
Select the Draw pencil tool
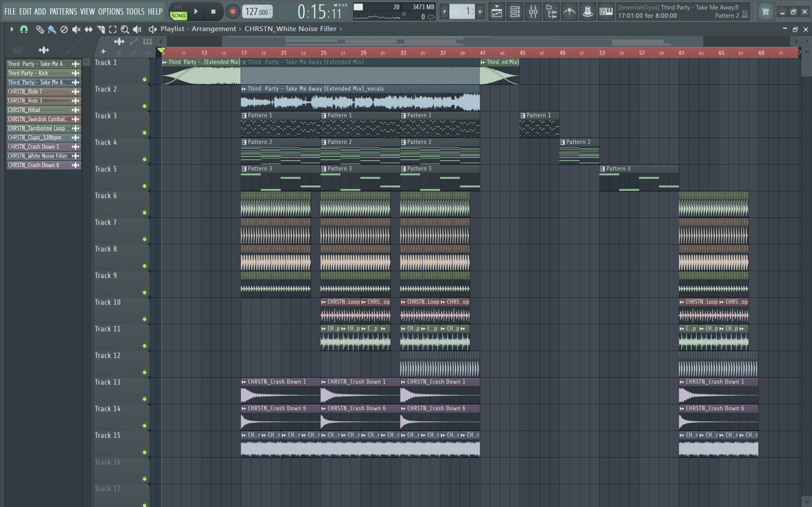coord(40,29)
